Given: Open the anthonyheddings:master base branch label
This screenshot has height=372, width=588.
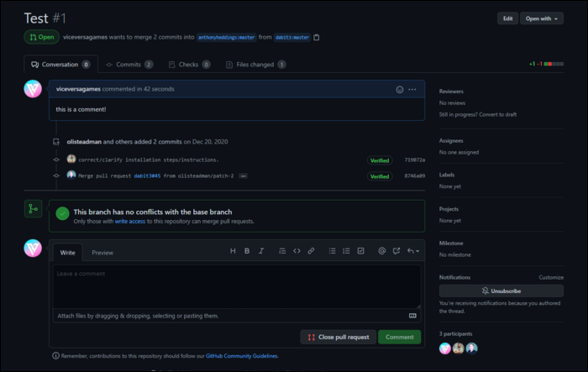Looking at the screenshot, I should (x=226, y=37).
